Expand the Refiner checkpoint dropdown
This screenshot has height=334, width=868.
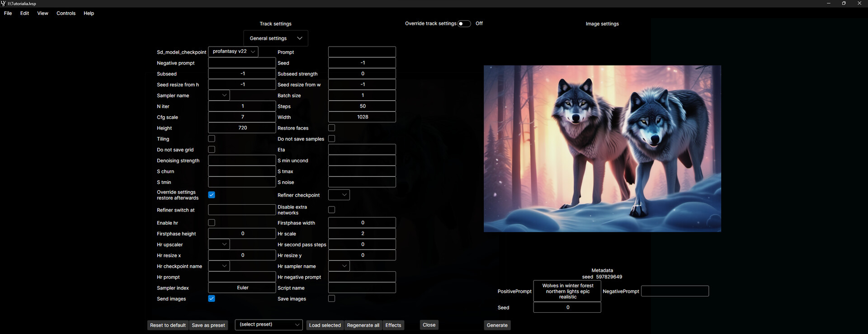[x=339, y=195]
